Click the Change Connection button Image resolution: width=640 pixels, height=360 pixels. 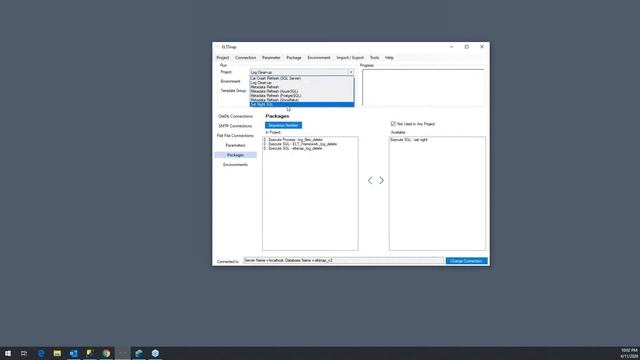click(467, 261)
